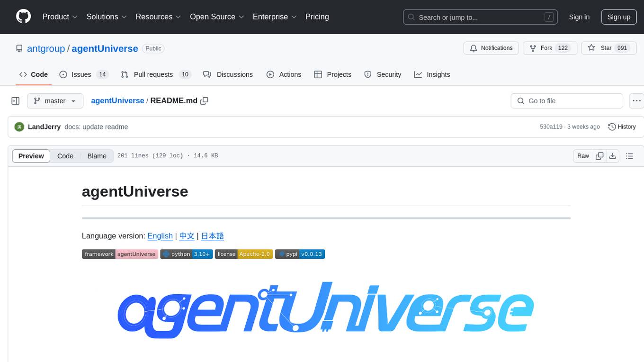Click the Sign in link

[579, 17]
